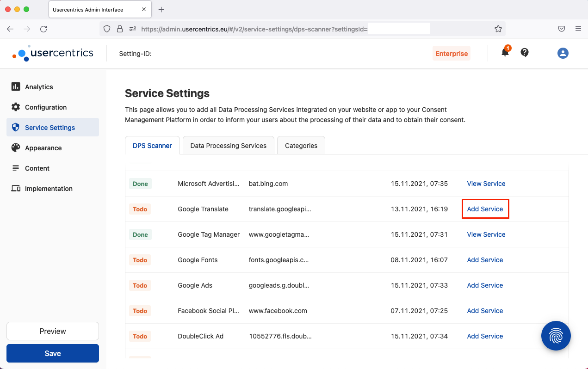Open a new browser tab
588x369 pixels.
[161, 10]
